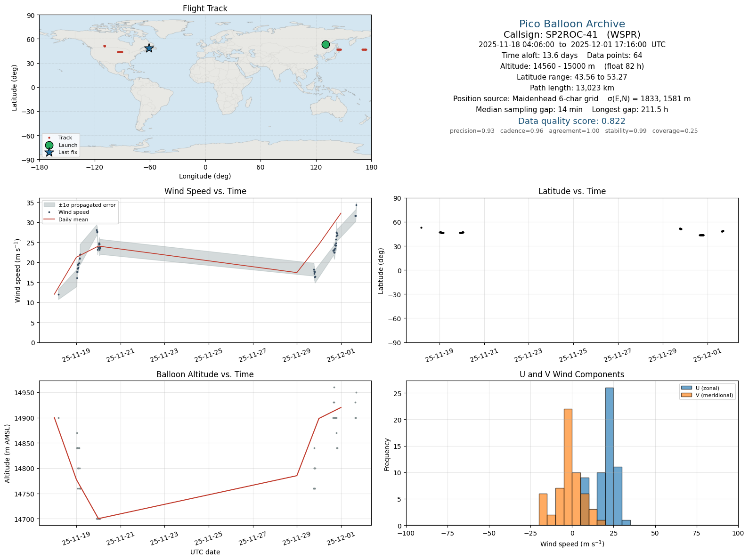Image resolution: width=749 pixels, height=560 pixels.
Task: Select the orange V (meridional) legend swatch
Action: pyautogui.click(x=686, y=395)
